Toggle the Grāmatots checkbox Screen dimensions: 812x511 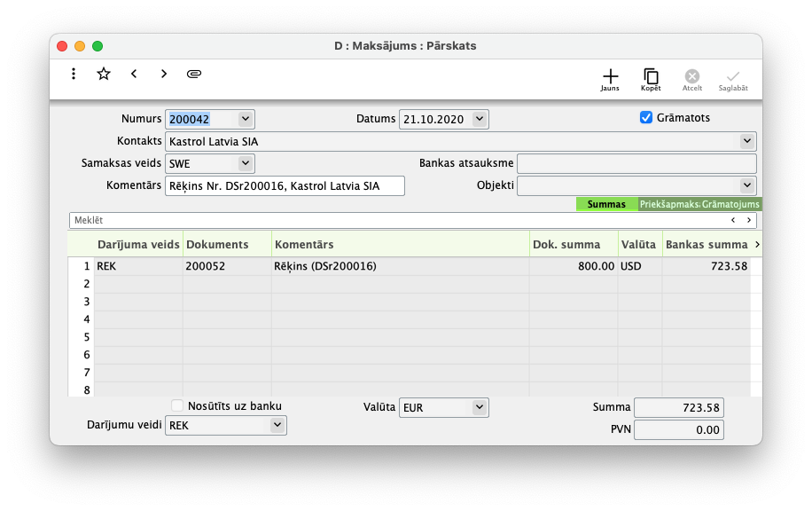click(x=646, y=118)
